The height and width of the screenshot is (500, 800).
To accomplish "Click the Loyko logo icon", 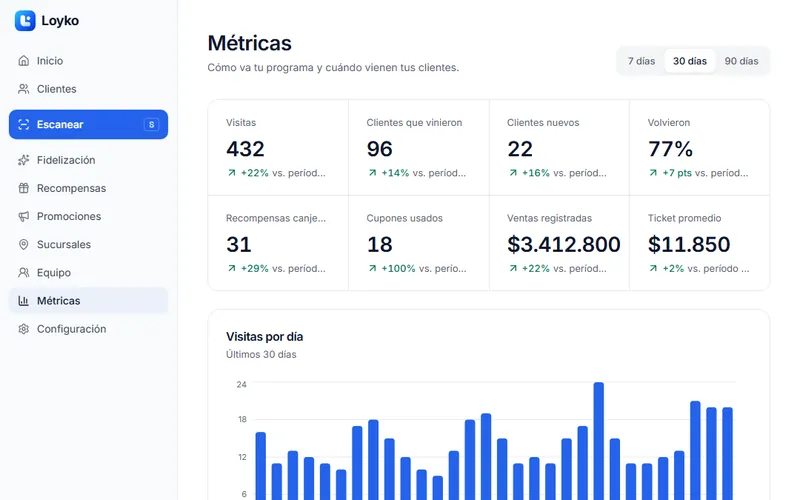I will (25, 20).
